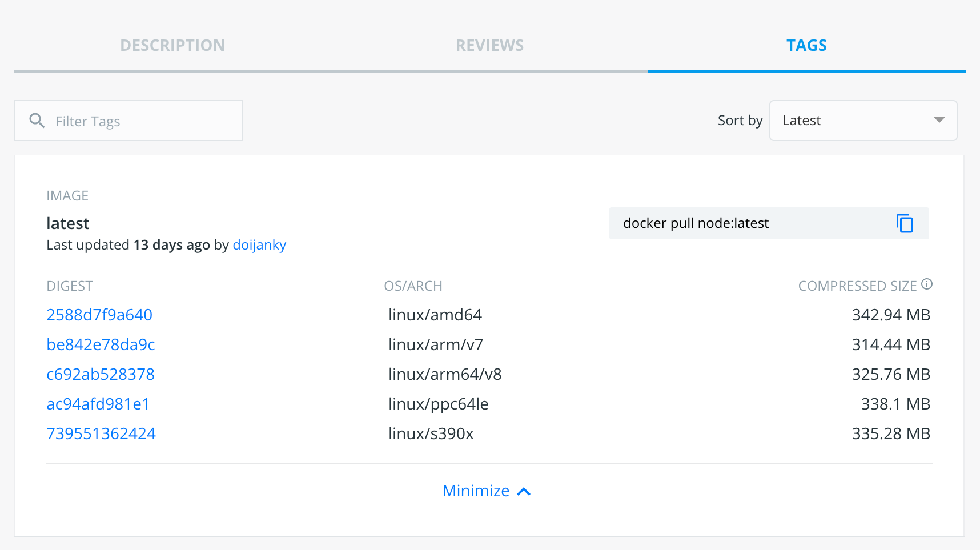Click the chevron-up icon beside Minimize
Screen dimensions: 980x550
click(524, 491)
